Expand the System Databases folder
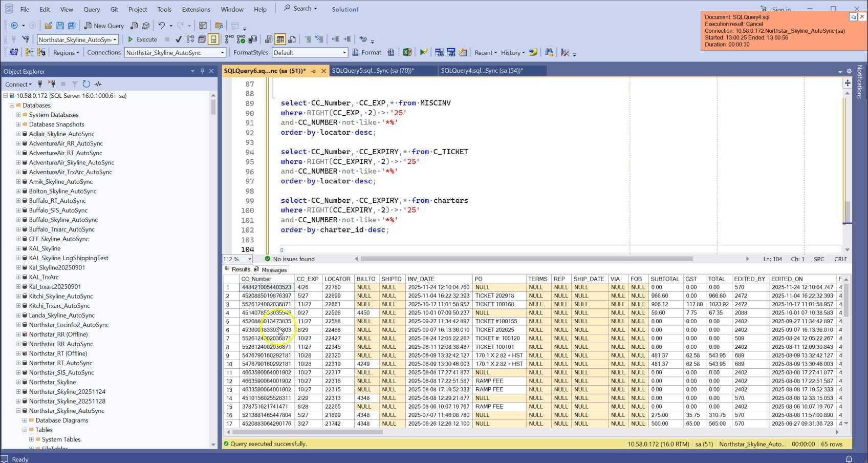The height and width of the screenshot is (463, 868). pos(18,115)
